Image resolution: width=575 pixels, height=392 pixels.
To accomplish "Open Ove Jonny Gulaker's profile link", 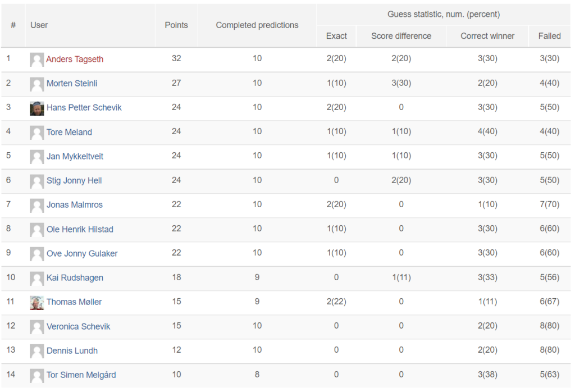I will (x=82, y=254).
